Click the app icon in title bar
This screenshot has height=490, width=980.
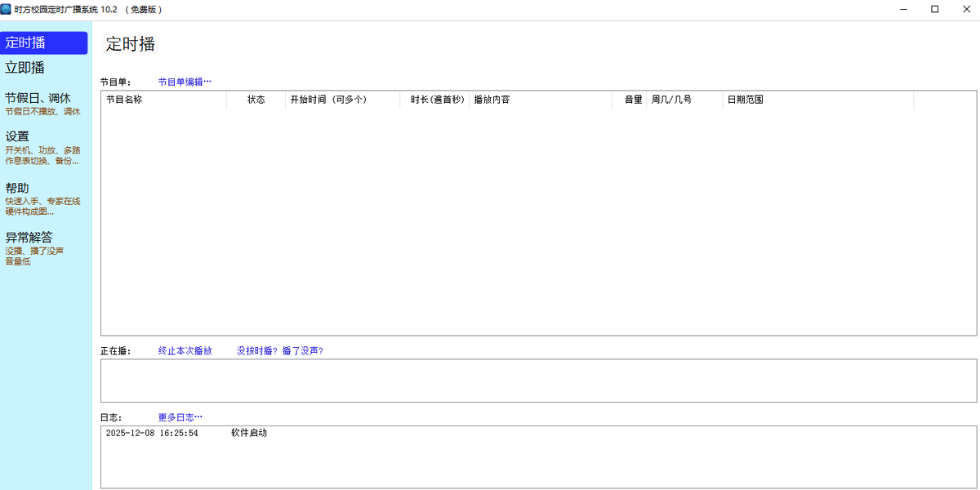7,9
